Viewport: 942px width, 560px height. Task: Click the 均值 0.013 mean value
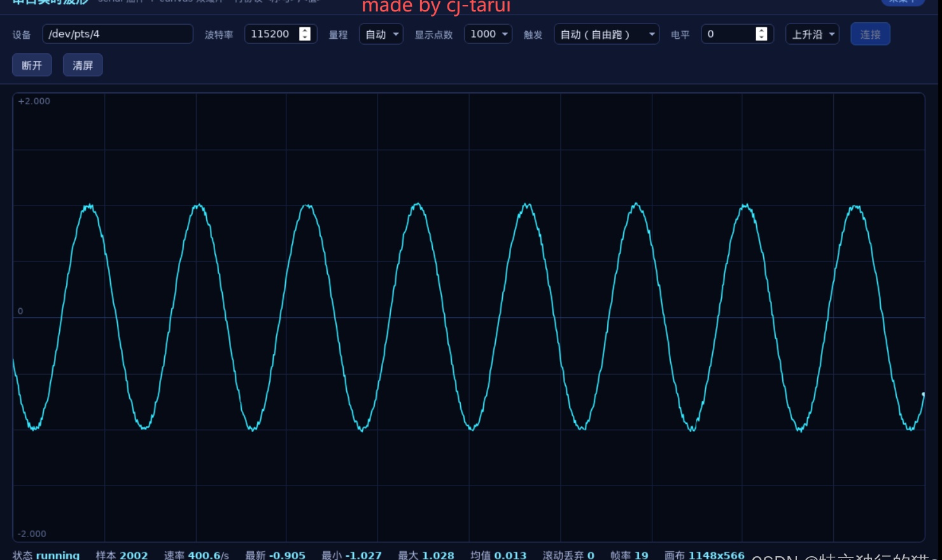click(498, 555)
